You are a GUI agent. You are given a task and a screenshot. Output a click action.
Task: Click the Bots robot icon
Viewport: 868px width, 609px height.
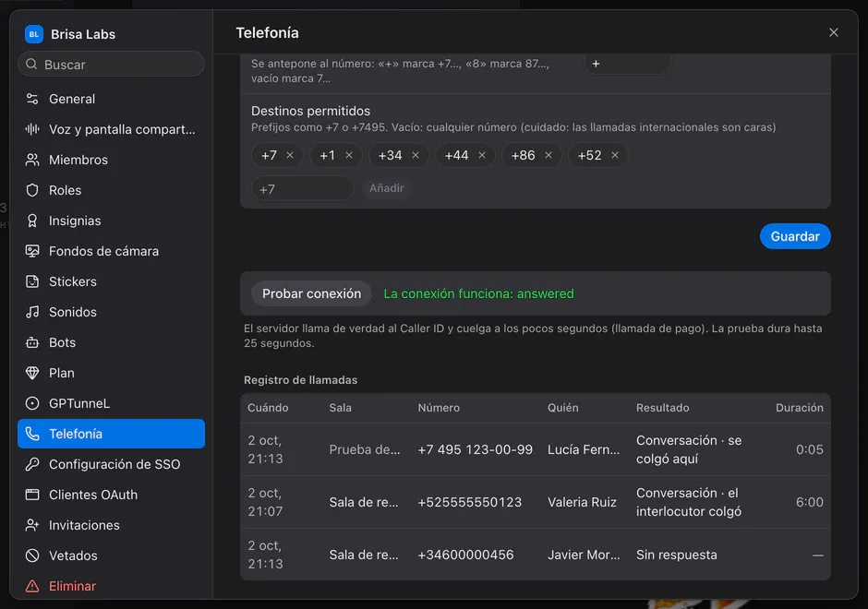[x=32, y=342]
